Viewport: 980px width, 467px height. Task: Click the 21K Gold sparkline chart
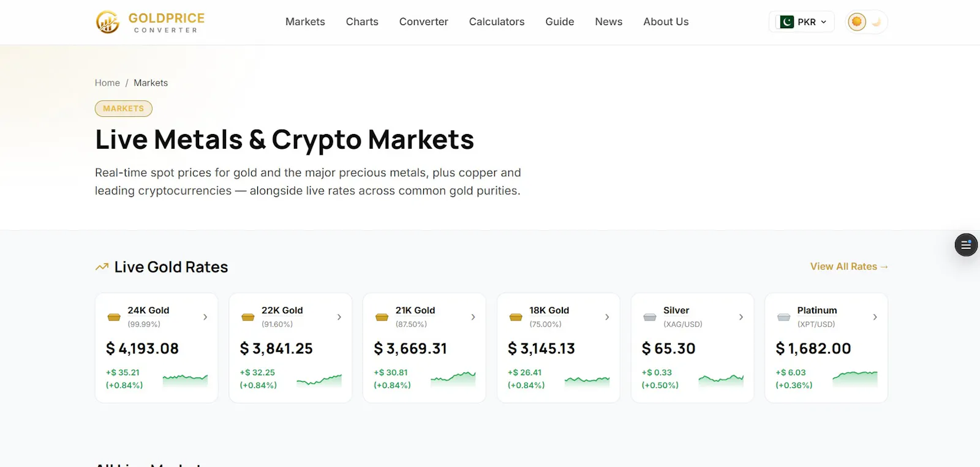453,379
